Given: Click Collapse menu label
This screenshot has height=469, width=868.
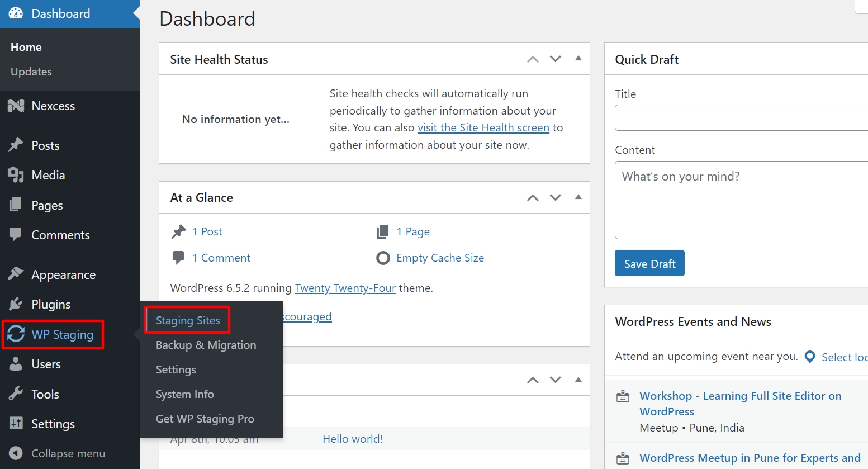Looking at the screenshot, I should 68,453.
